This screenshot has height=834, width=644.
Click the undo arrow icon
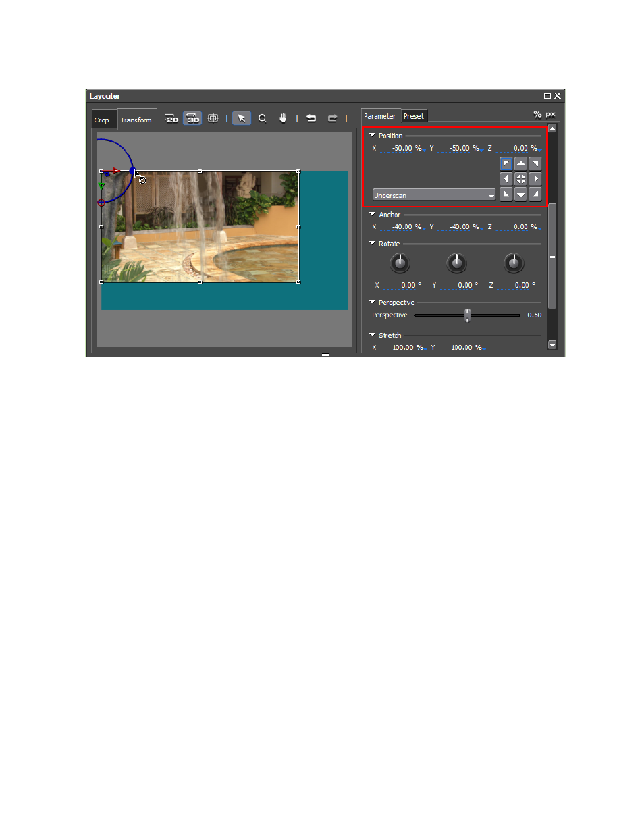pos(311,118)
